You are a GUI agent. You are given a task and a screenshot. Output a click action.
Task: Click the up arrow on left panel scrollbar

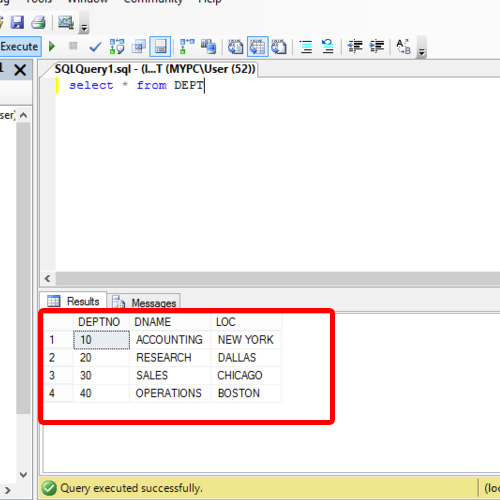click(x=23, y=115)
